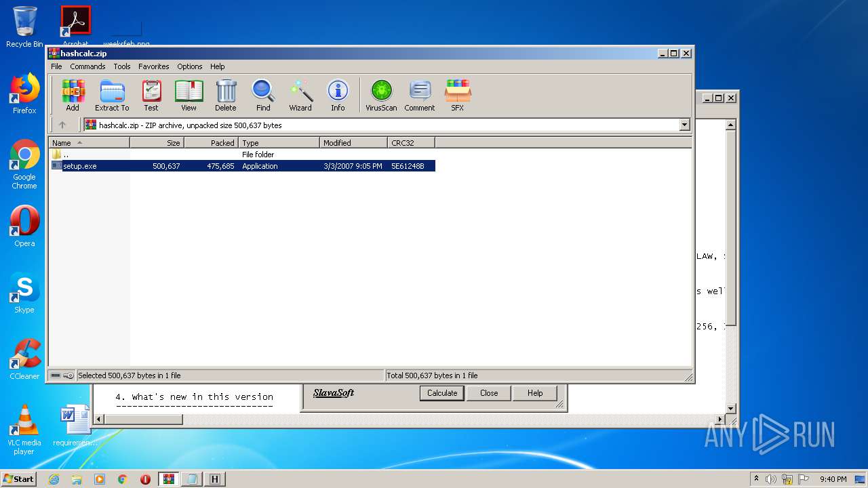
Task: Click the taskbar clock 9:40 PM
Action: 833,479
